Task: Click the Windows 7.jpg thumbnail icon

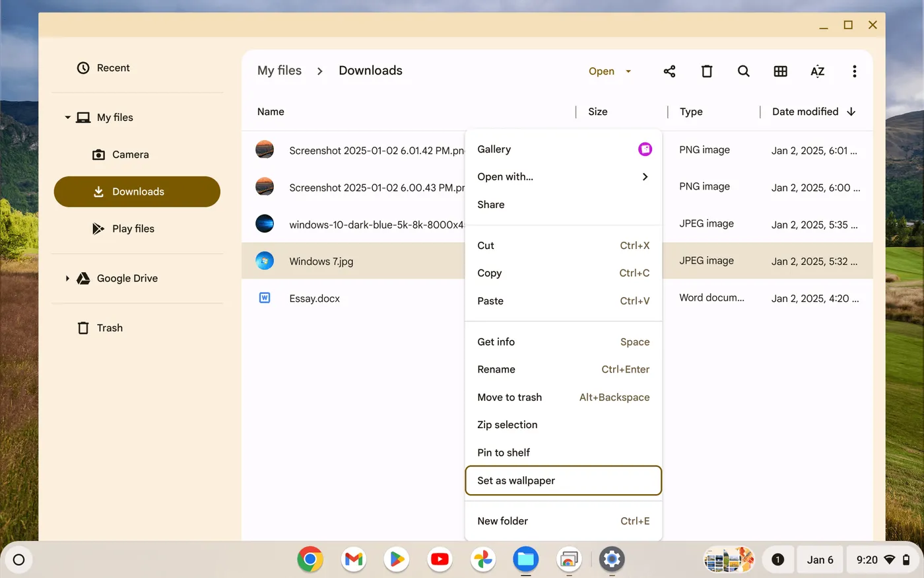Action: [x=265, y=260]
